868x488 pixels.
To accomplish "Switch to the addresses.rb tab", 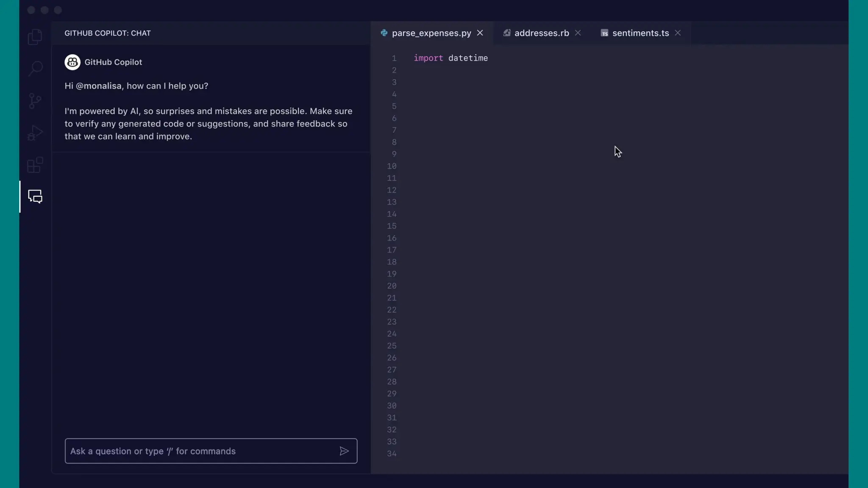I will (x=541, y=33).
